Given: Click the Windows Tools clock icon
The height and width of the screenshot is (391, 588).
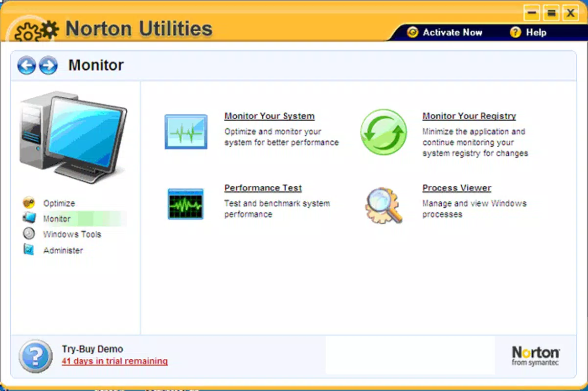Looking at the screenshot, I should pos(29,234).
